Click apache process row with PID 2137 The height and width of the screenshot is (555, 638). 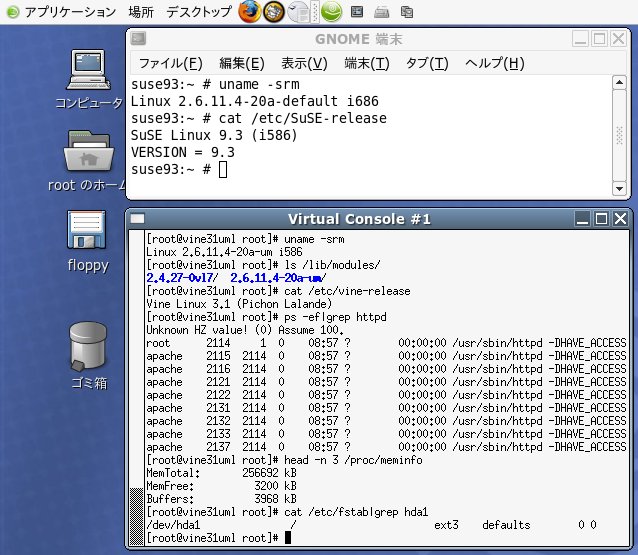coord(386,447)
